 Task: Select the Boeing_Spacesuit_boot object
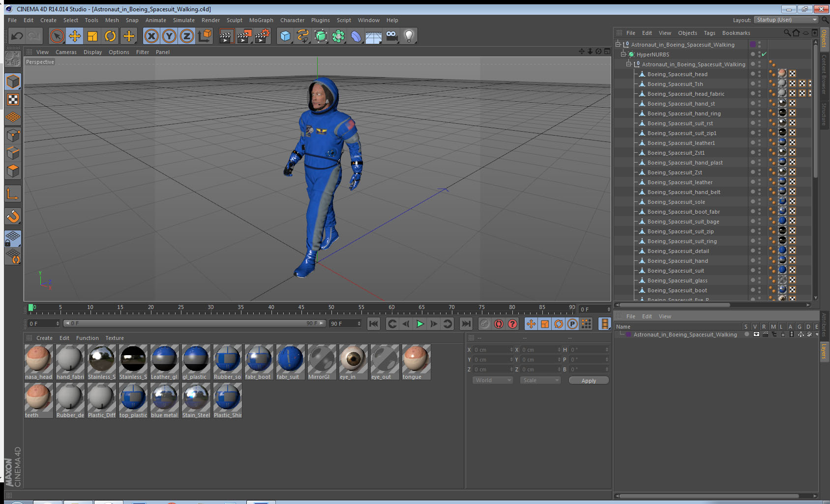tap(677, 290)
